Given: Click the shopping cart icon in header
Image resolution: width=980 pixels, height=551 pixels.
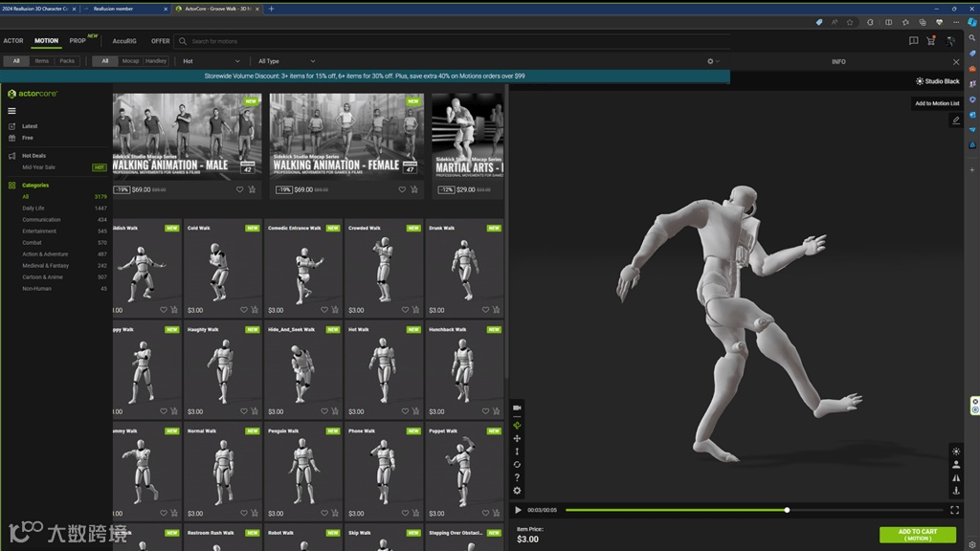Looking at the screenshot, I should point(930,41).
